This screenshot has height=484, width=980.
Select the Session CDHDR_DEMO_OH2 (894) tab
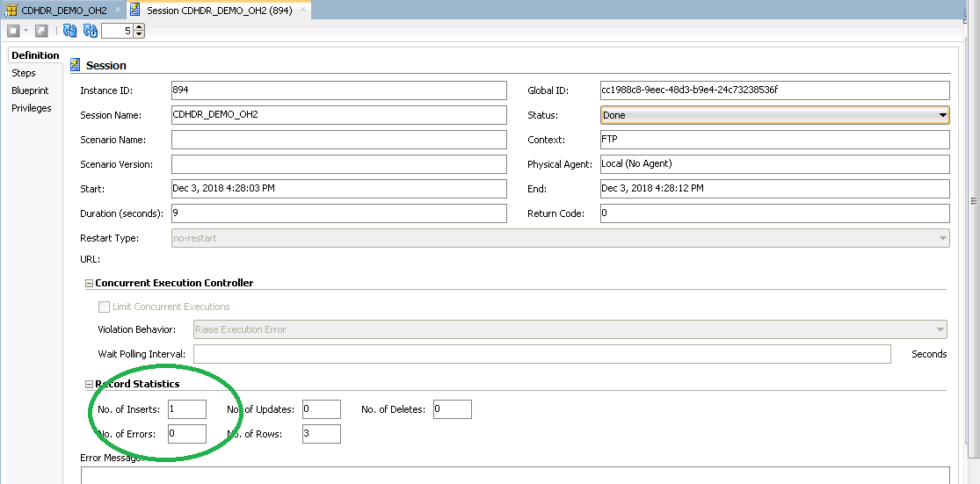(220, 11)
